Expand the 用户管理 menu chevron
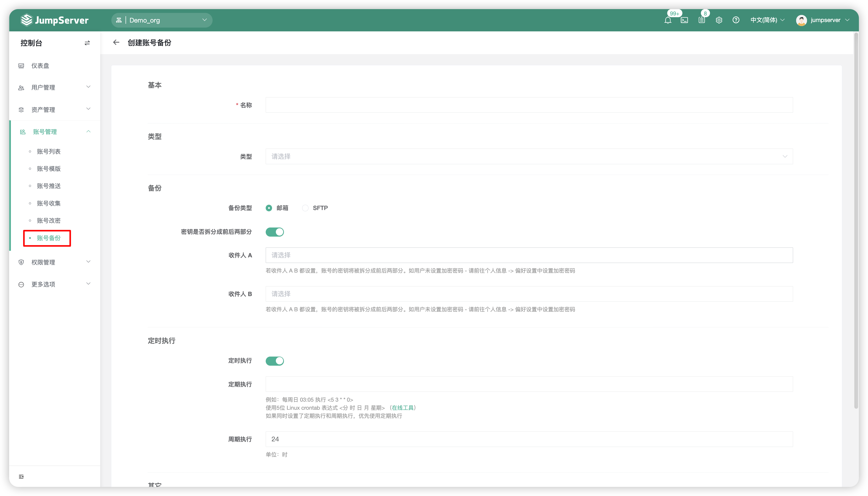The image size is (868, 496). click(88, 87)
